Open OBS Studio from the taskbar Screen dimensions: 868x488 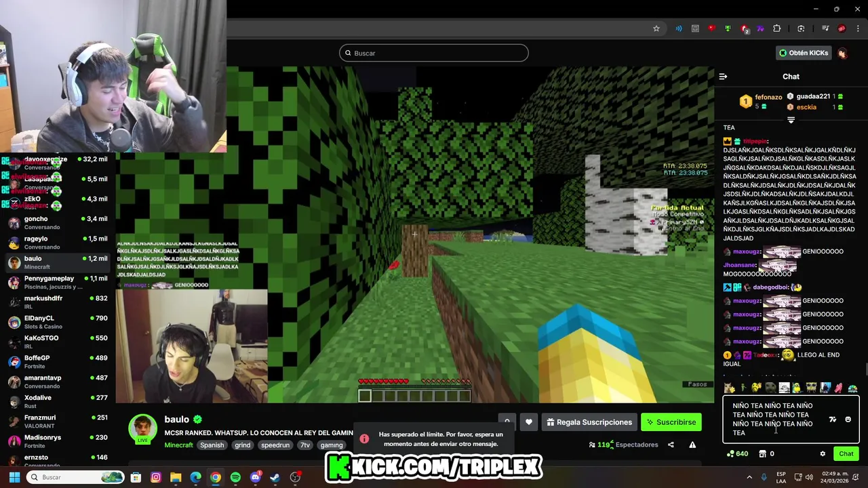(295, 477)
